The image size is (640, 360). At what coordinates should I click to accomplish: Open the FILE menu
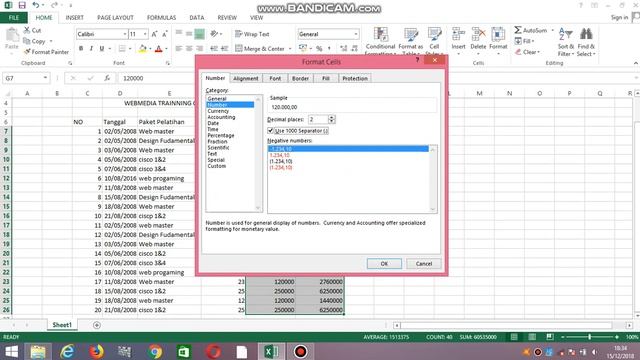[x=14, y=18]
